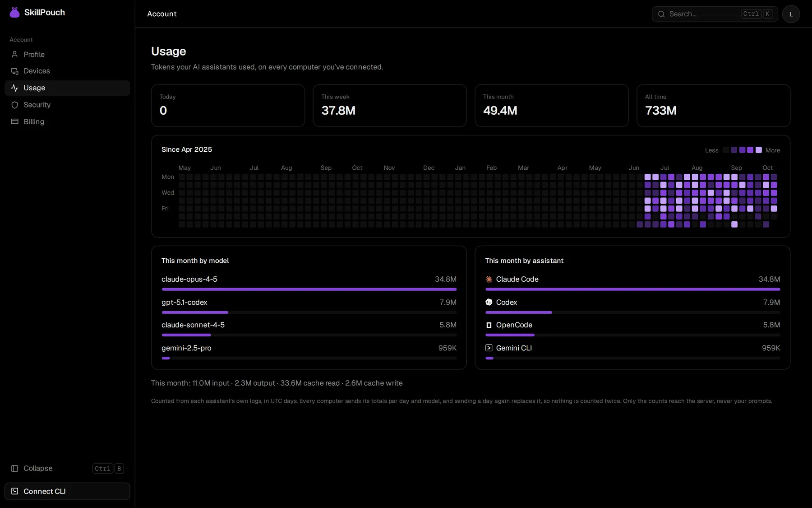Go to Devices section

[x=67, y=71]
